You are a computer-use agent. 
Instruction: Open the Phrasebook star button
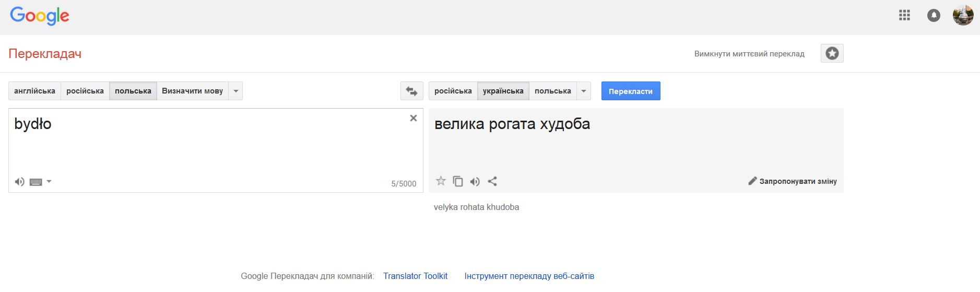tap(832, 53)
